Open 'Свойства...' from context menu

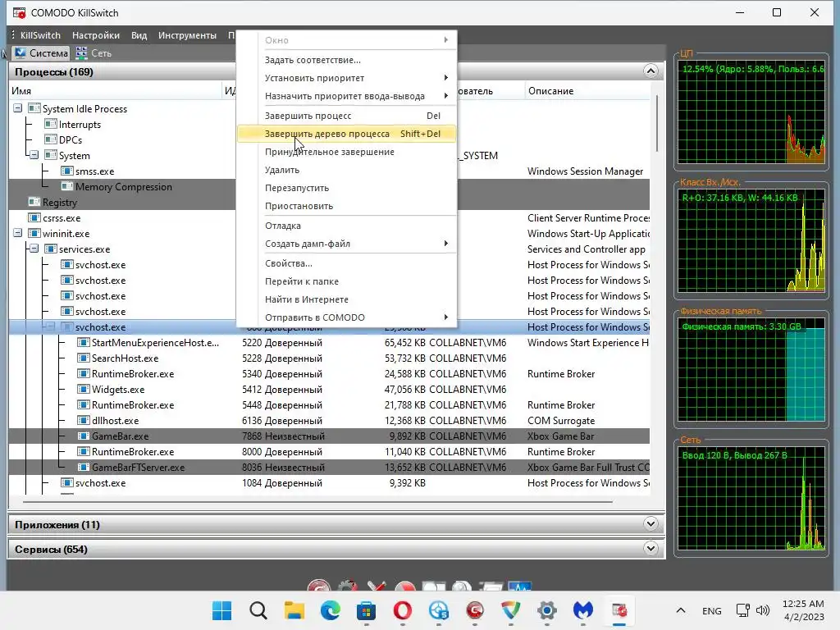347,263
